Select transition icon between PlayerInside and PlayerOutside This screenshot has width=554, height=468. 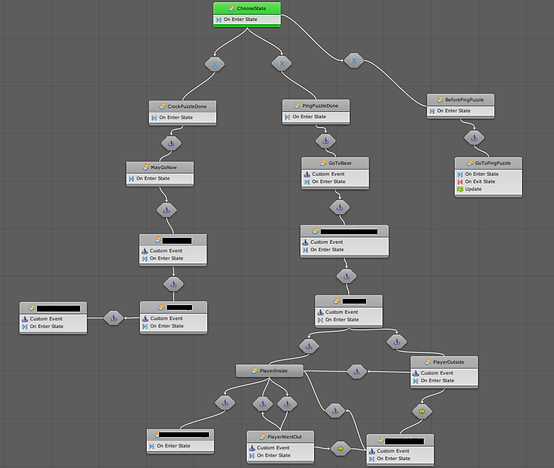356,372
